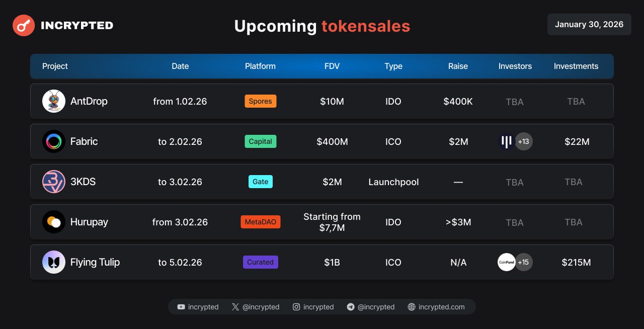This screenshot has width=644, height=329.
Task: Click the AntDrop project logo
Action: pos(54,101)
